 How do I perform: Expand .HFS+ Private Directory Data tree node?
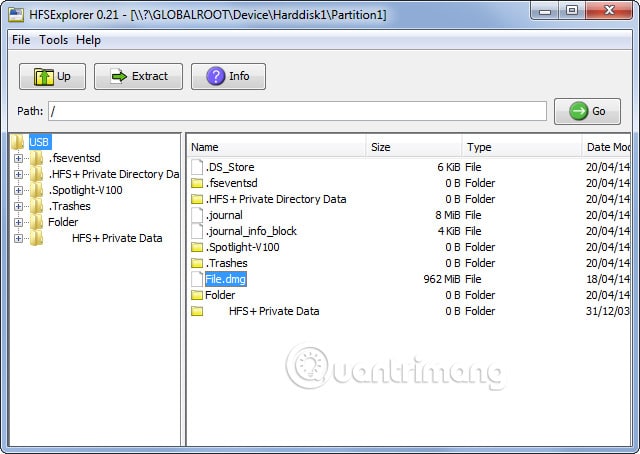18,174
